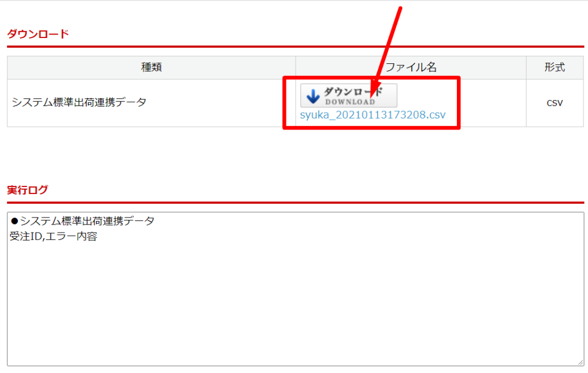Viewport: 588px width, 373px height.
Task: Click the DOWNLOAD English caption on button
Action: pos(350,102)
